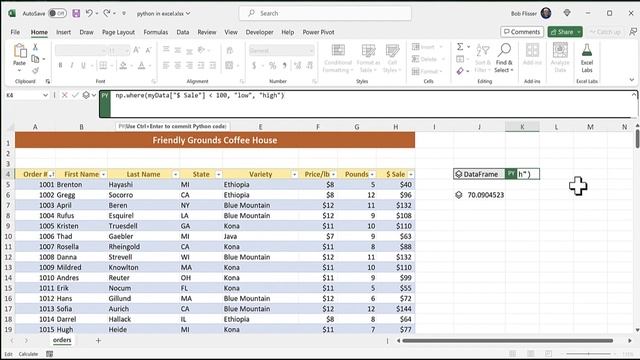Click the Conditional Formatting icon
640x360 pixels.
tap(338, 51)
